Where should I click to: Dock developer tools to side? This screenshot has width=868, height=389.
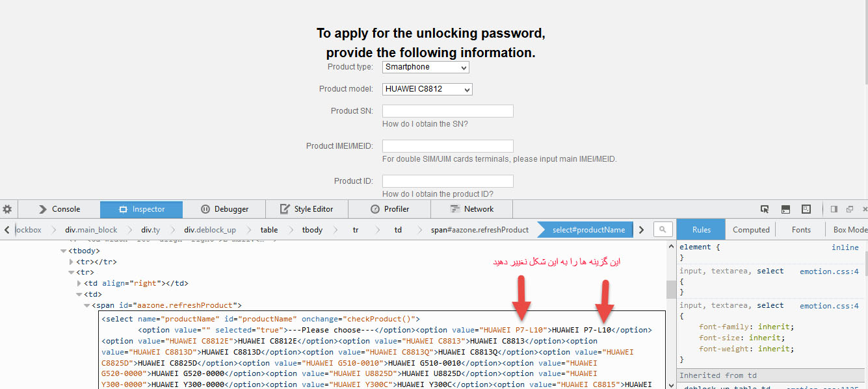click(x=834, y=209)
